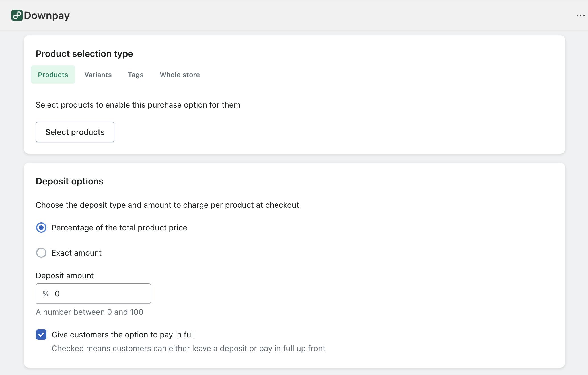Screen dimensions: 588x375
Task: Click the Product selection type heading
Action: [x=84, y=53]
